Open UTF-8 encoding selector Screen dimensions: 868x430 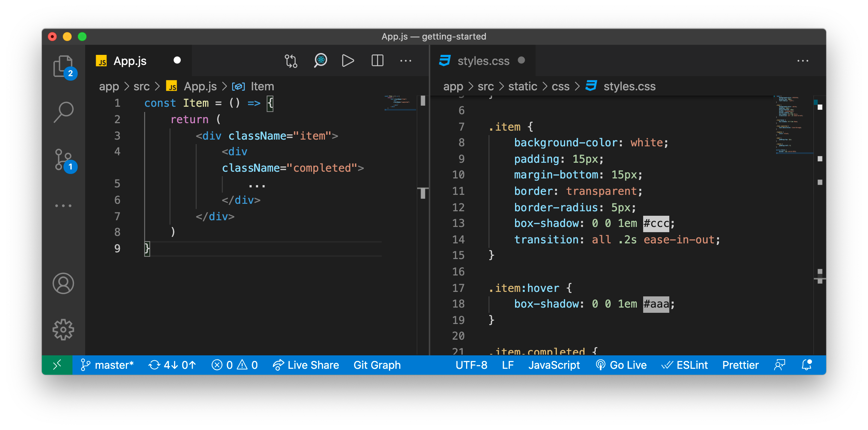(x=471, y=365)
